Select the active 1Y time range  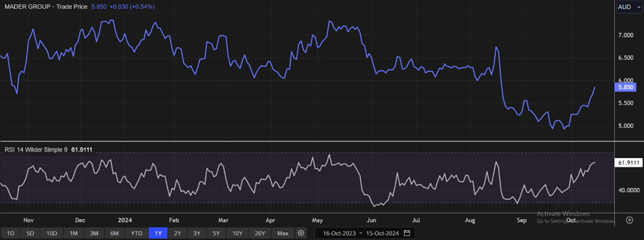158,233
